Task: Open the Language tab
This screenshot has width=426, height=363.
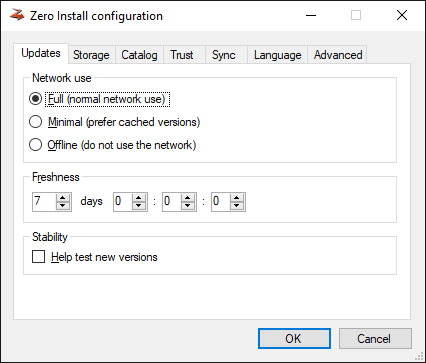Action: [278, 55]
